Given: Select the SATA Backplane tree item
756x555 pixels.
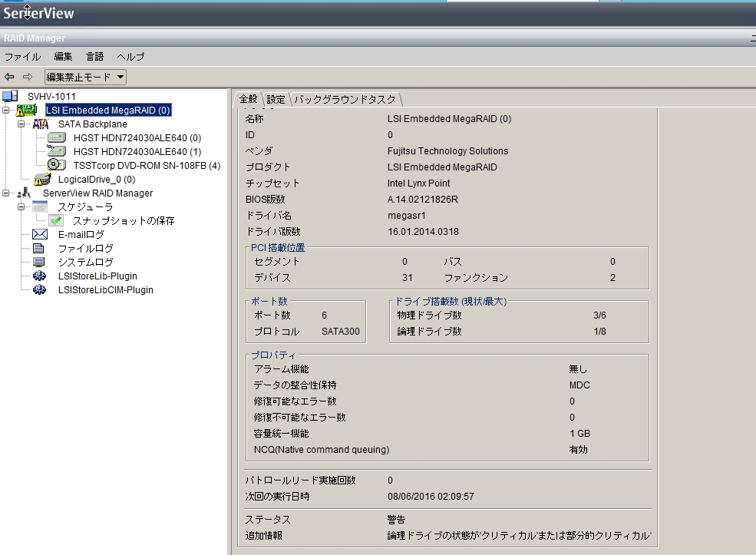Looking at the screenshot, I should point(93,124).
